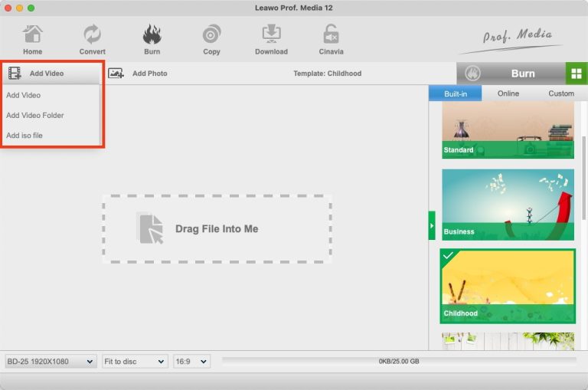Select Add iso file menu entry
This screenshot has width=588, height=390.
[24, 136]
